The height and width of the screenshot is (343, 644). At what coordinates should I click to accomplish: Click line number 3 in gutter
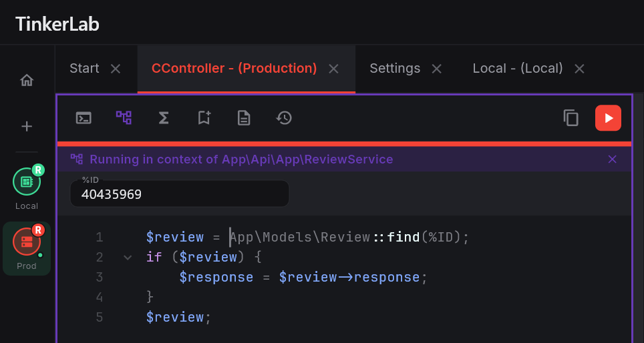coord(99,278)
